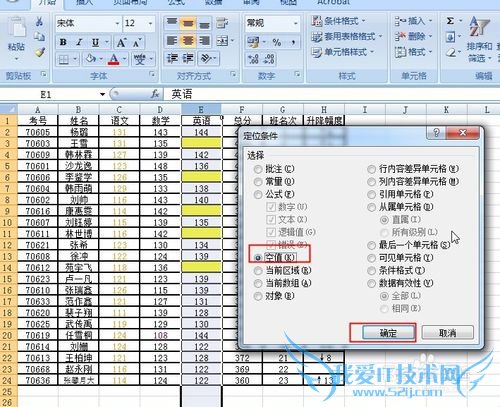The image size is (500, 407).
Task: Apply the fill color bucket
Action: coord(90,59)
